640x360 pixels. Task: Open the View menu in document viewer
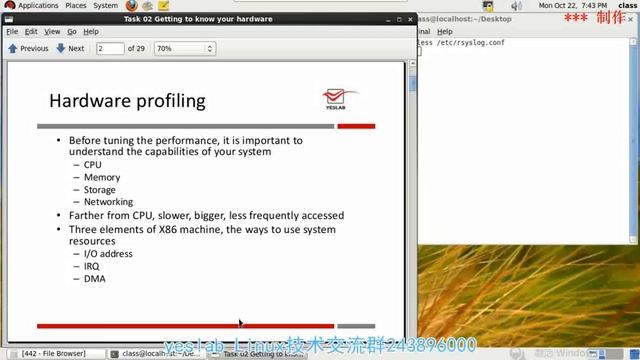tap(52, 32)
